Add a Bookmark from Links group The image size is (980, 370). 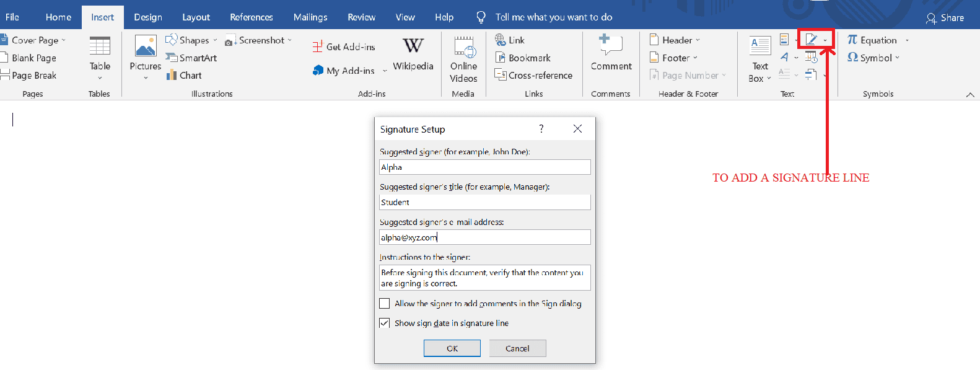(x=523, y=58)
